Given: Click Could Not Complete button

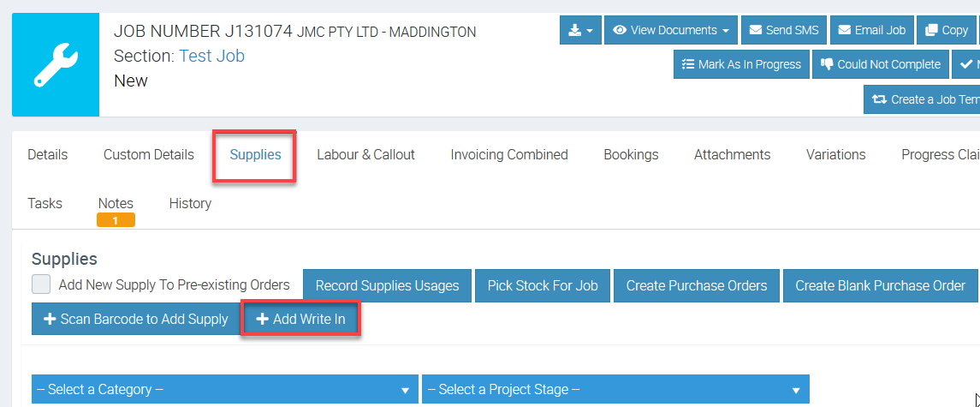Looking at the screenshot, I should pyautogui.click(x=881, y=64).
